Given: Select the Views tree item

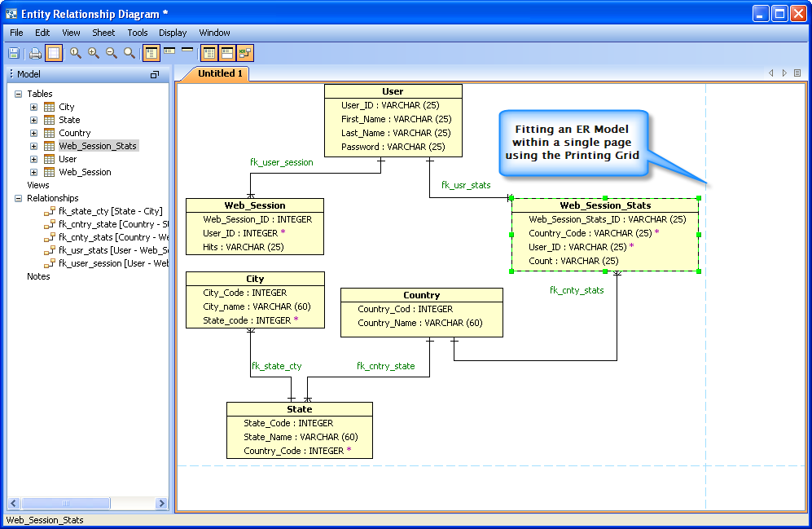Looking at the screenshot, I should tap(37, 185).
